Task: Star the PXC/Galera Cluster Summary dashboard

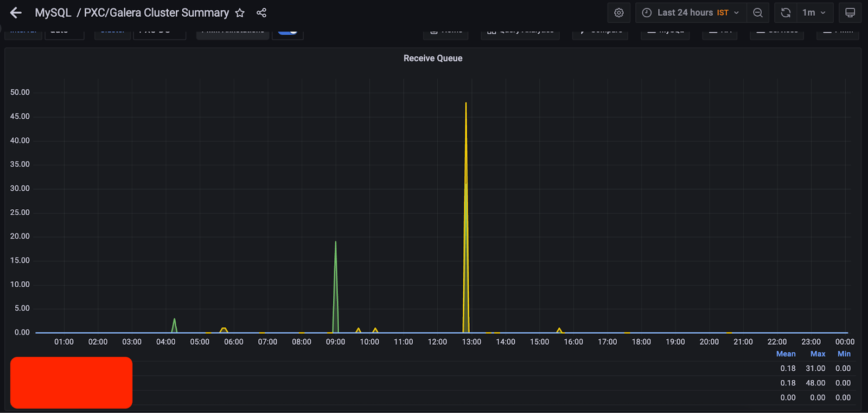Action: coord(240,12)
